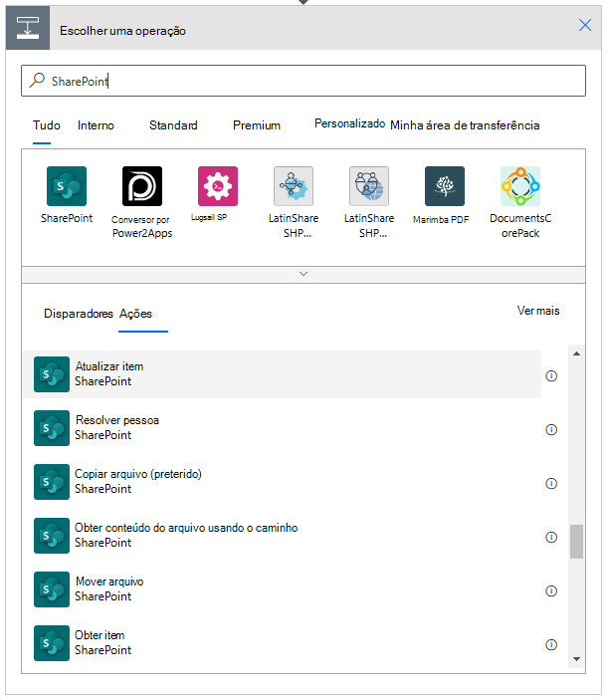
Task: Click the actions list scrollbar thumb
Action: click(x=576, y=542)
